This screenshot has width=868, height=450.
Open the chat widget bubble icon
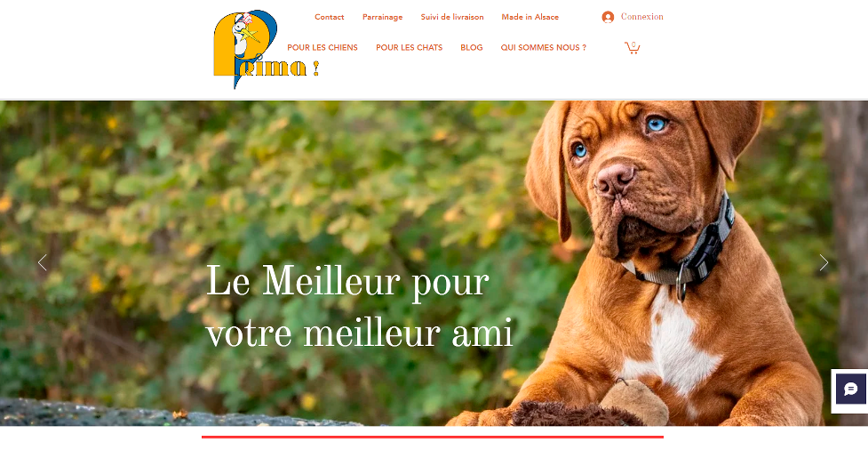click(851, 389)
